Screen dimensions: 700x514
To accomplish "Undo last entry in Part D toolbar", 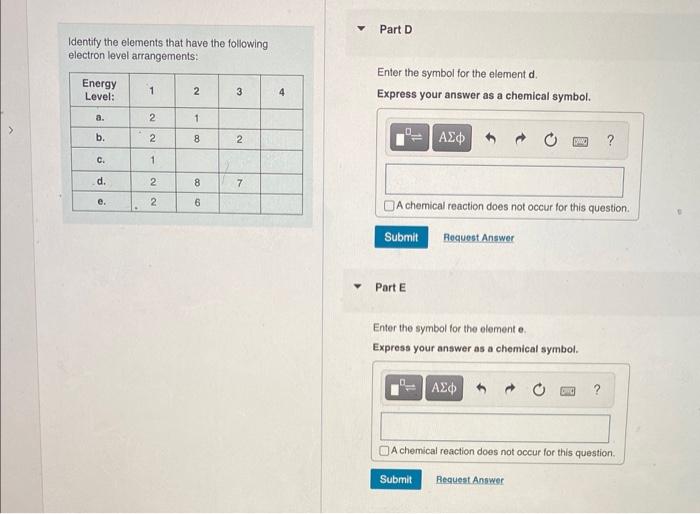I will [491, 138].
